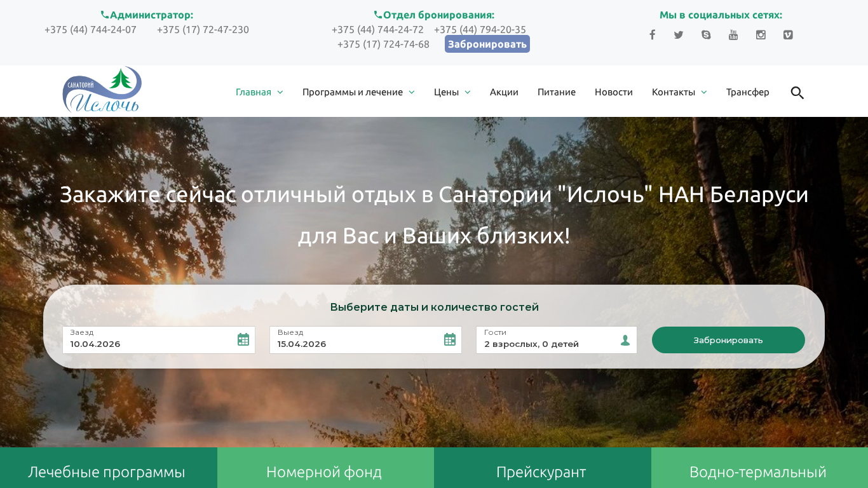Click the Skype icon in social networks
This screenshot has width=868, height=488.
706,35
